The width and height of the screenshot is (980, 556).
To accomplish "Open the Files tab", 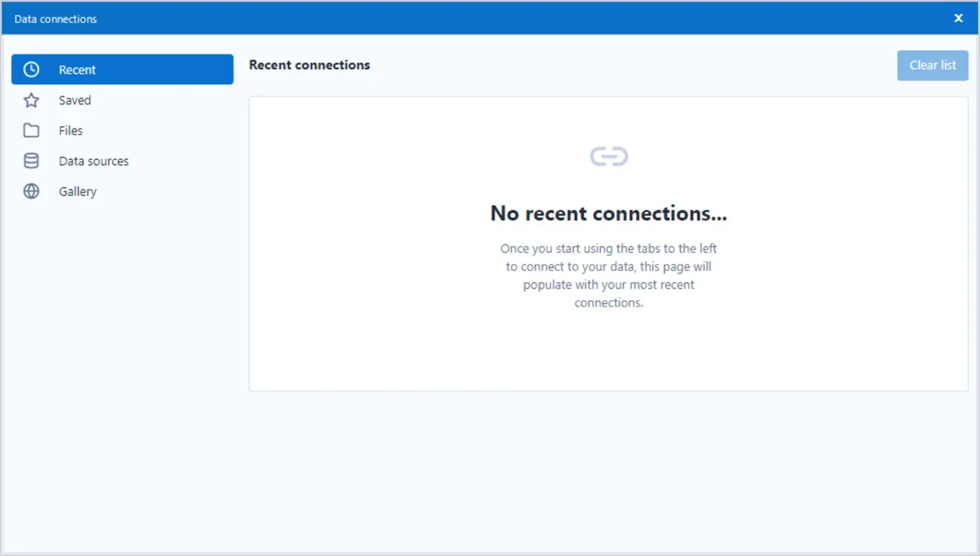I will click(x=123, y=130).
